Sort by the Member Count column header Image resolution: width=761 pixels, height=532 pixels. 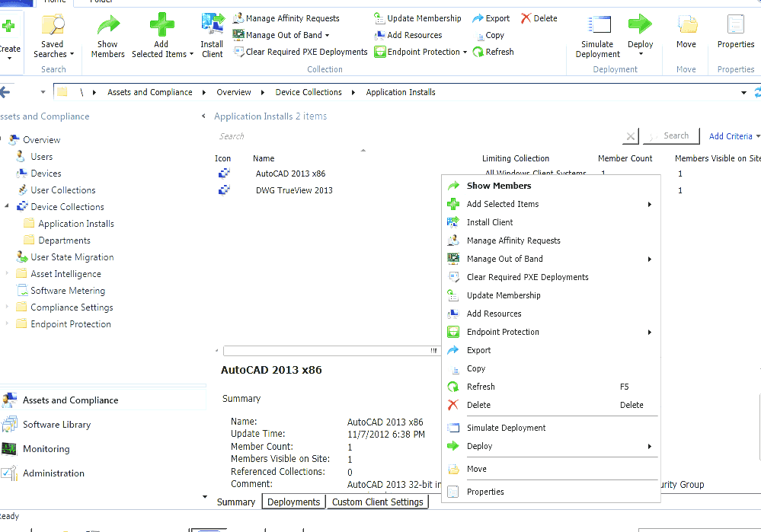pyautogui.click(x=625, y=158)
